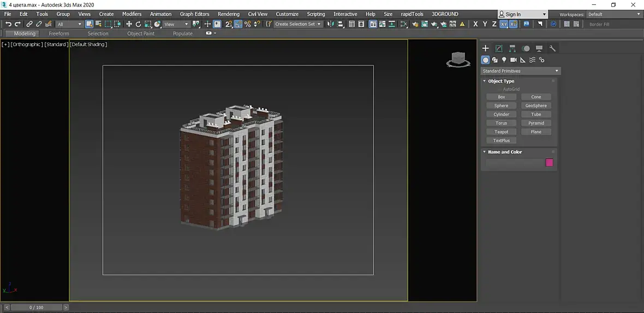Select the Rotate tool in the toolbar
The width and height of the screenshot is (644, 313).
pos(138,24)
